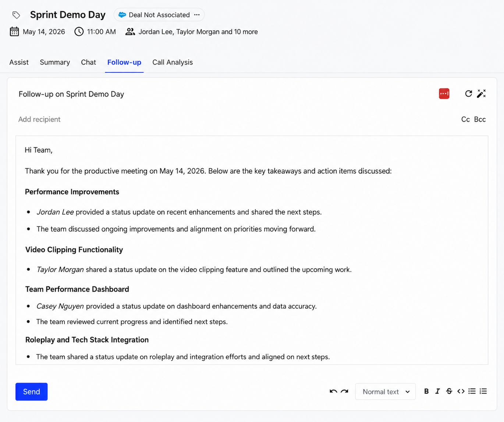Click the italic name Casey Nguyen in body
This screenshot has height=422, width=504.
pyautogui.click(x=60, y=306)
